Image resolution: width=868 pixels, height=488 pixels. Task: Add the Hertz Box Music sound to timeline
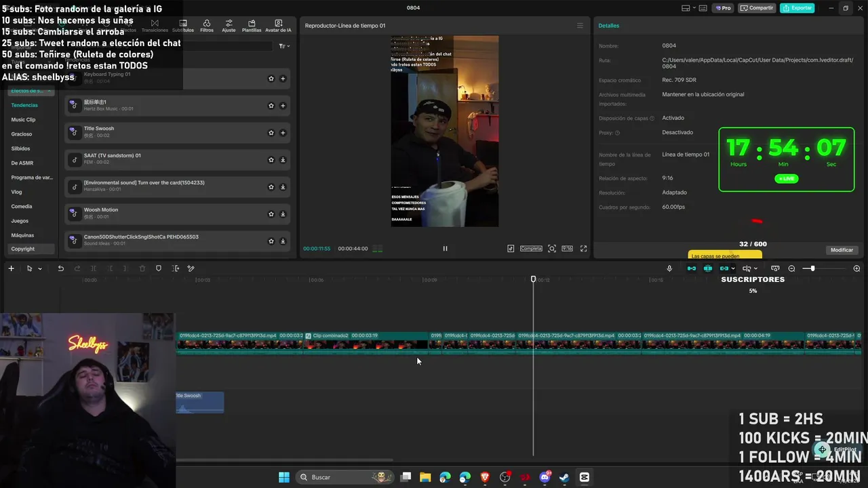point(283,106)
